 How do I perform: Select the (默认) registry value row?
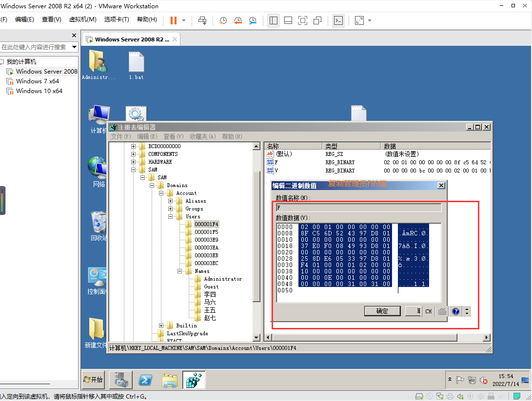[377, 154]
